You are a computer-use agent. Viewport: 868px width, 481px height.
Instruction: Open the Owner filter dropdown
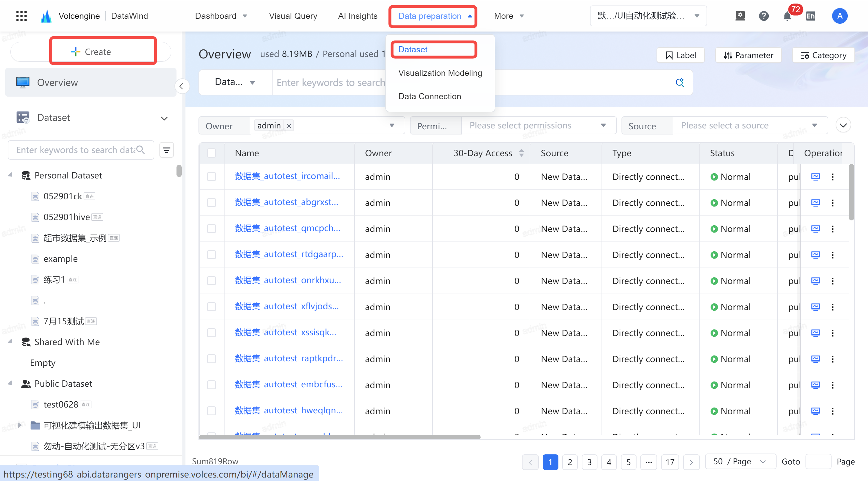pos(327,126)
